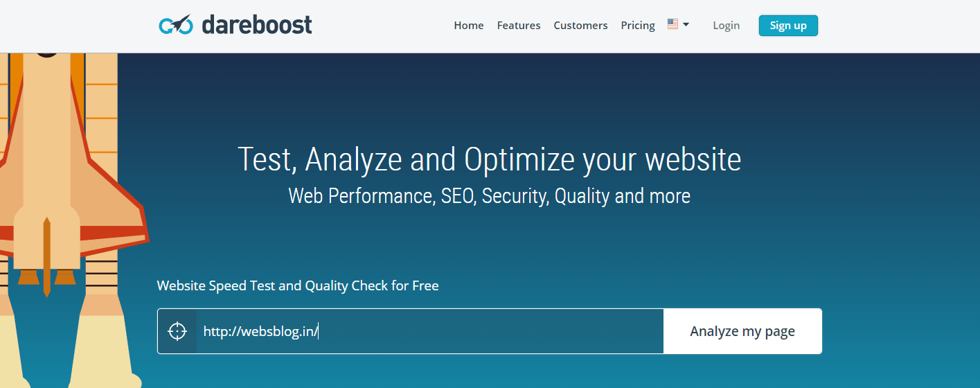Screen dimensions: 980x388
Task: Click the US flag language icon
Action: [672, 24]
